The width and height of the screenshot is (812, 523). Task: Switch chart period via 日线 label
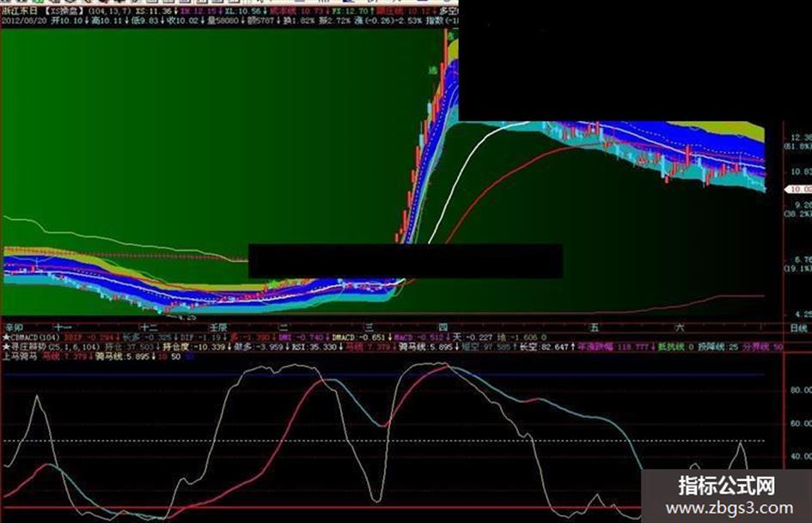pyautogui.click(x=798, y=328)
